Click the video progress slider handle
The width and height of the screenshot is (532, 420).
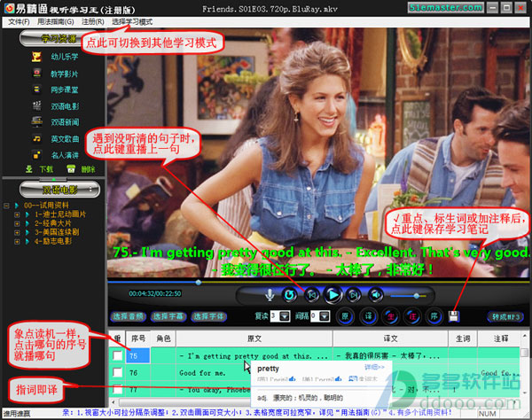199,282
